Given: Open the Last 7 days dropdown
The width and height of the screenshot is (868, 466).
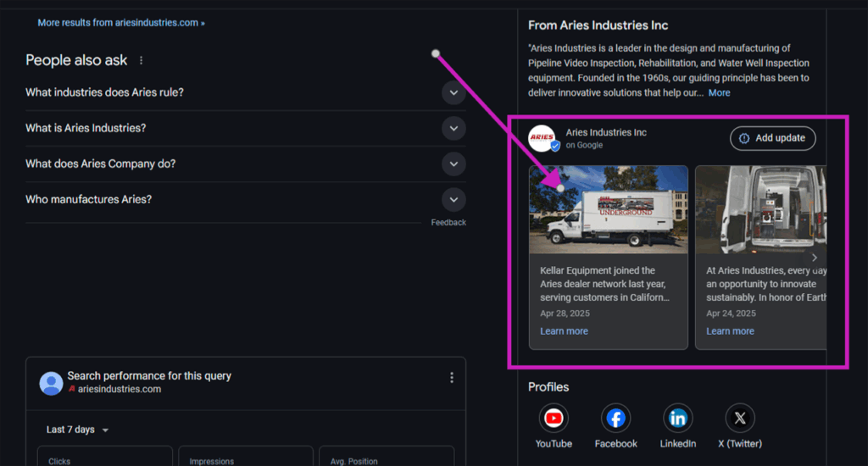Looking at the screenshot, I should pyautogui.click(x=77, y=430).
